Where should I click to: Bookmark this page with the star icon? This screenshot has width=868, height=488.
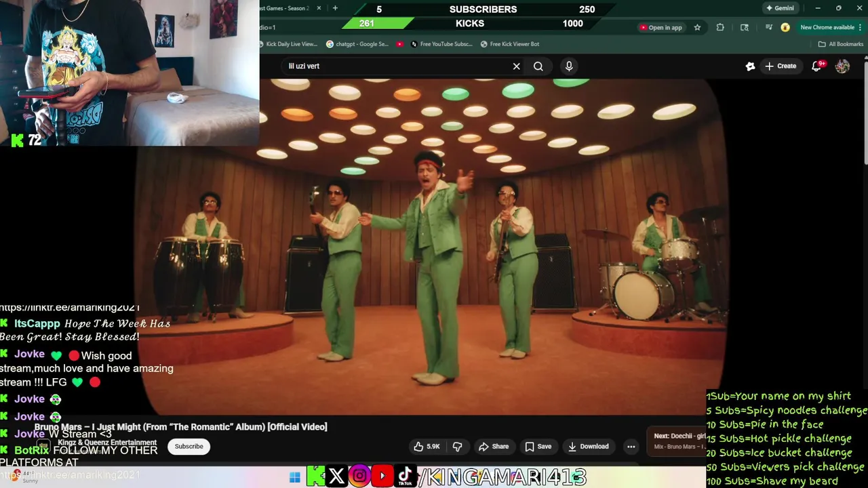[x=697, y=28]
